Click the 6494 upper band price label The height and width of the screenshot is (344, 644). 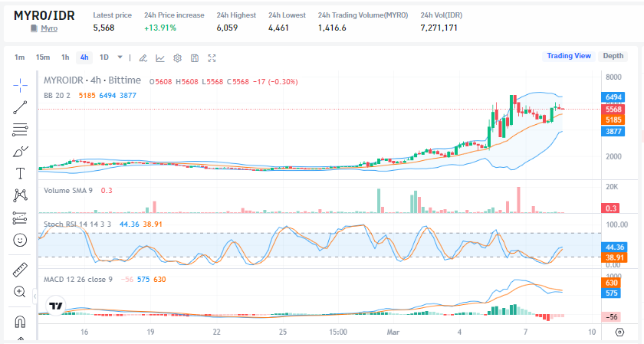(x=613, y=97)
